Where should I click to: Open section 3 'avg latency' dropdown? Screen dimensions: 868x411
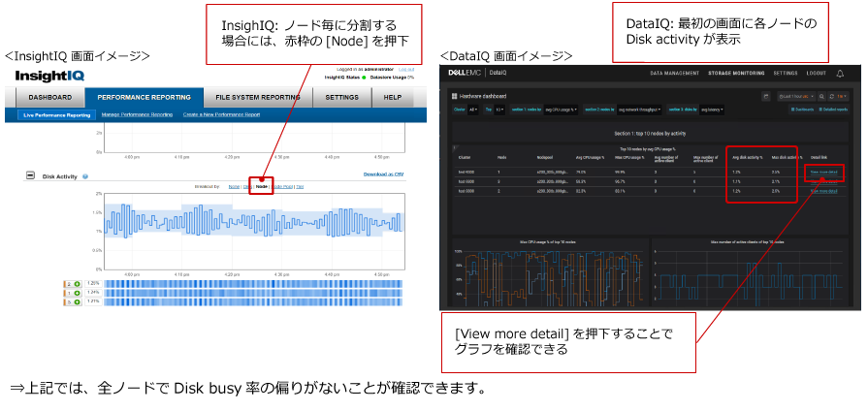(x=713, y=111)
